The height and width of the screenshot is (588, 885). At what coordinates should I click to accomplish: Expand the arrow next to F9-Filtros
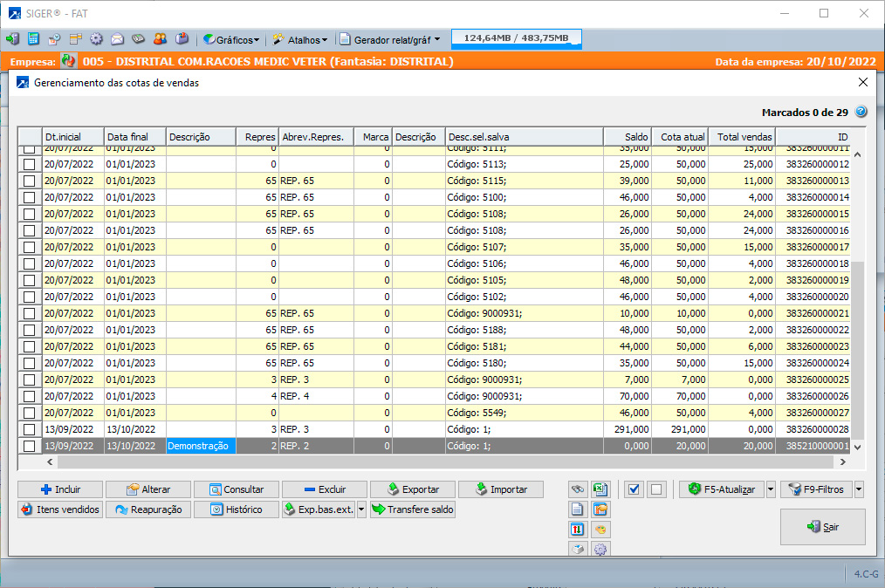pyautogui.click(x=859, y=489)
